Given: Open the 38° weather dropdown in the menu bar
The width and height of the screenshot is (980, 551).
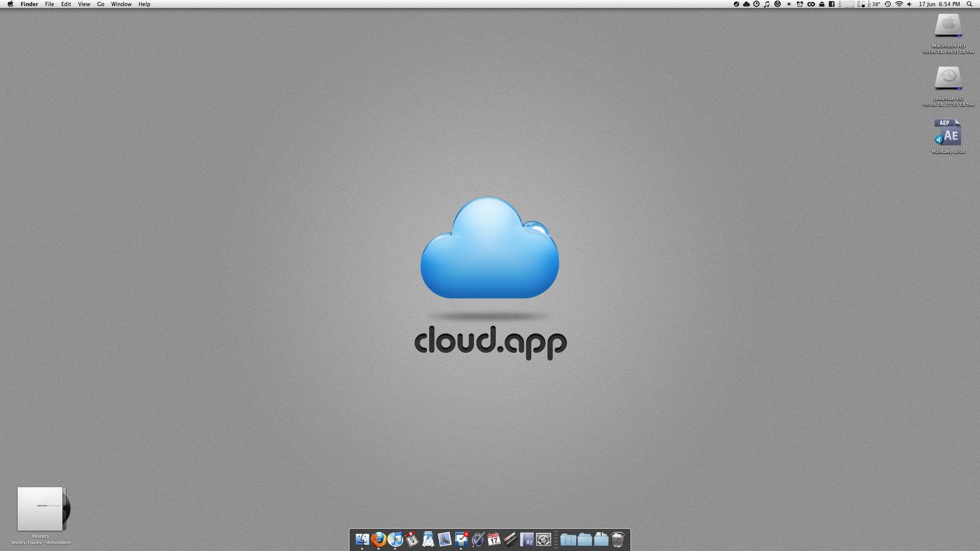Looking at the screenshot, I should pos(875,4).
